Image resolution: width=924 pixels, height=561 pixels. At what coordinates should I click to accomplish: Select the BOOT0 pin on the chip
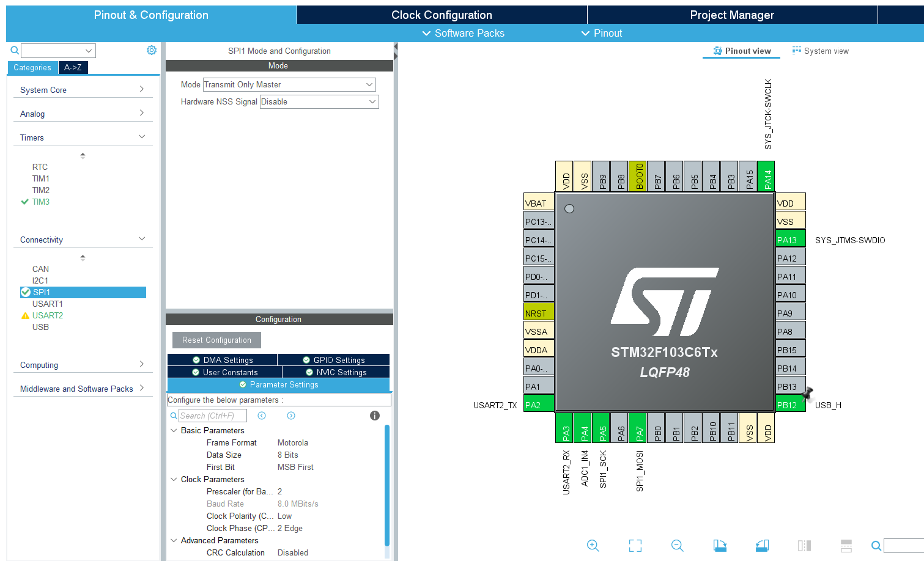638,177
